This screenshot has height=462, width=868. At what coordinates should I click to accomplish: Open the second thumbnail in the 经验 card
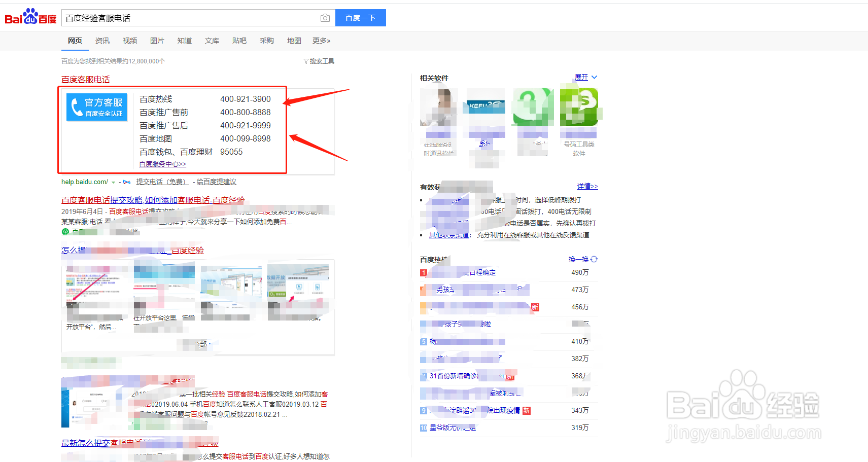pyautogui.click(x=164, y=286)
